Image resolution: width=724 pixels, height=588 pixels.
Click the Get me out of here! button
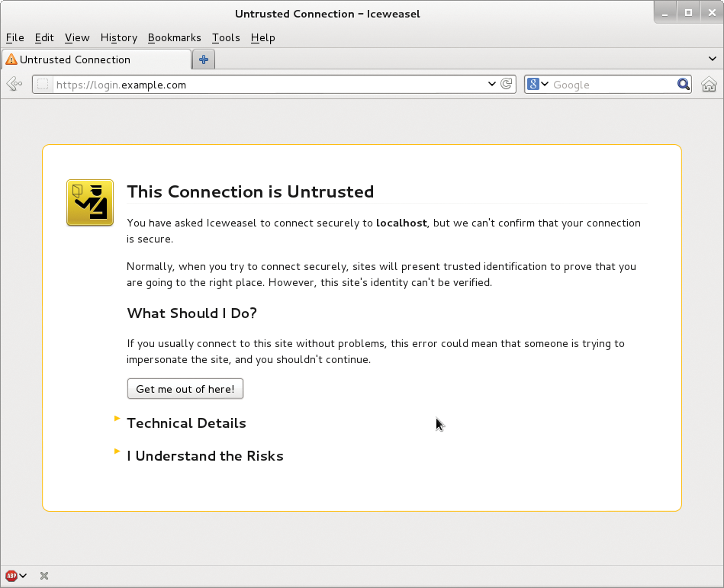pos(185,388)
